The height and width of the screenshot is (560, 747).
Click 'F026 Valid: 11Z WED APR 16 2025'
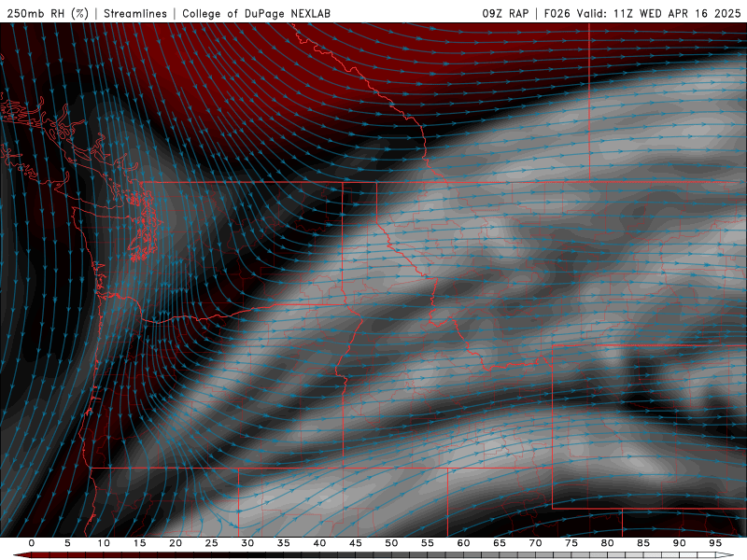coord(642,13)
